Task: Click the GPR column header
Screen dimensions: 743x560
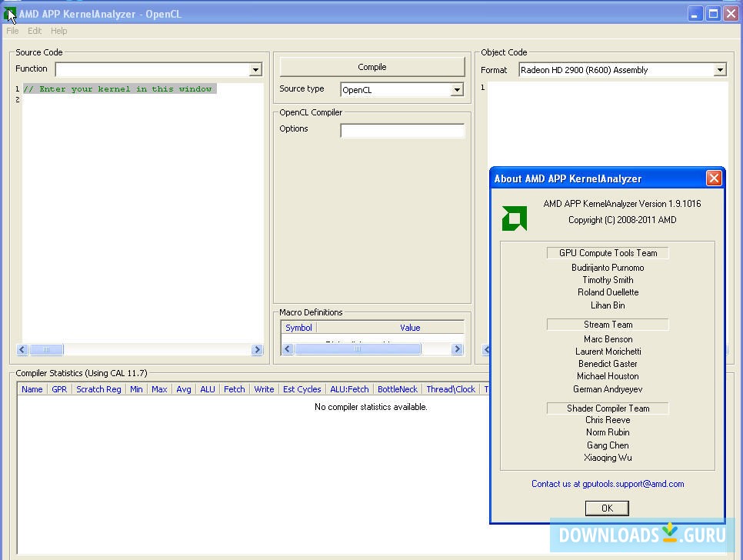Action: pos(59,389)
